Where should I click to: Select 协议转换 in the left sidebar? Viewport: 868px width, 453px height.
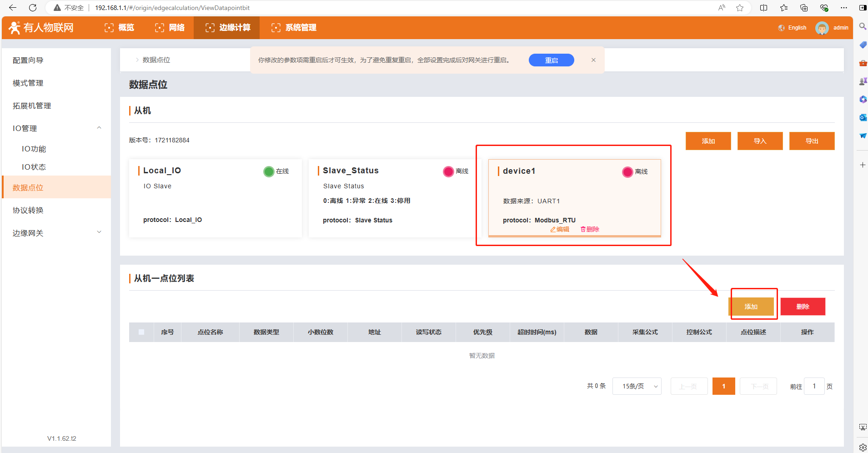pos(28,210)
